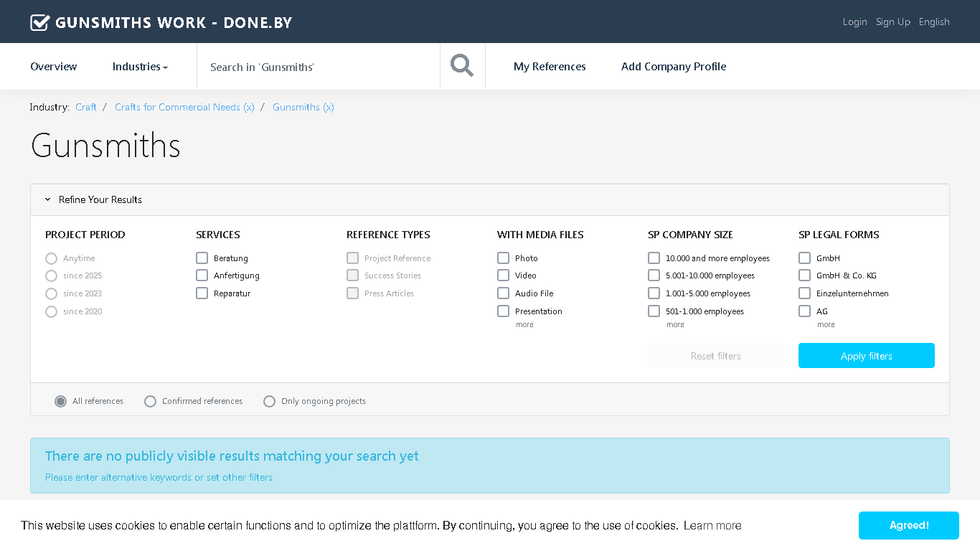Select the since 2020 period
This screenshot has height=551, width=980.
(51, 311)
